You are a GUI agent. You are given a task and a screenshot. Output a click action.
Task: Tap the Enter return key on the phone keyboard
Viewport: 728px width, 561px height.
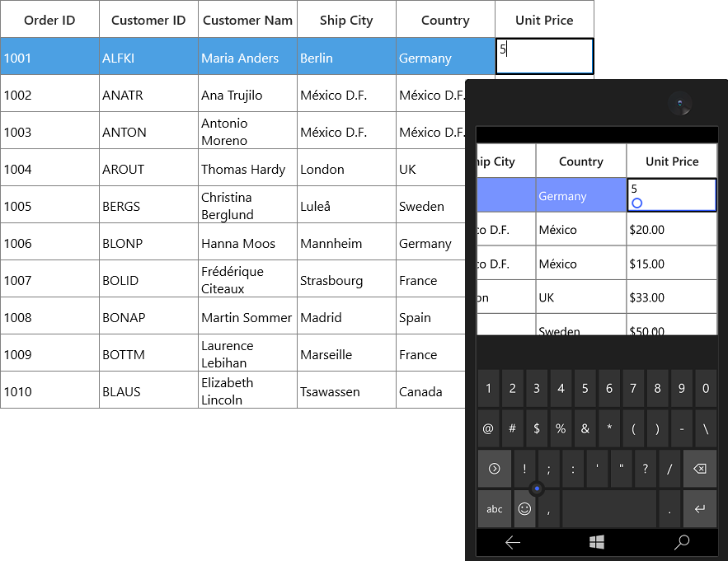coord(700,509)
